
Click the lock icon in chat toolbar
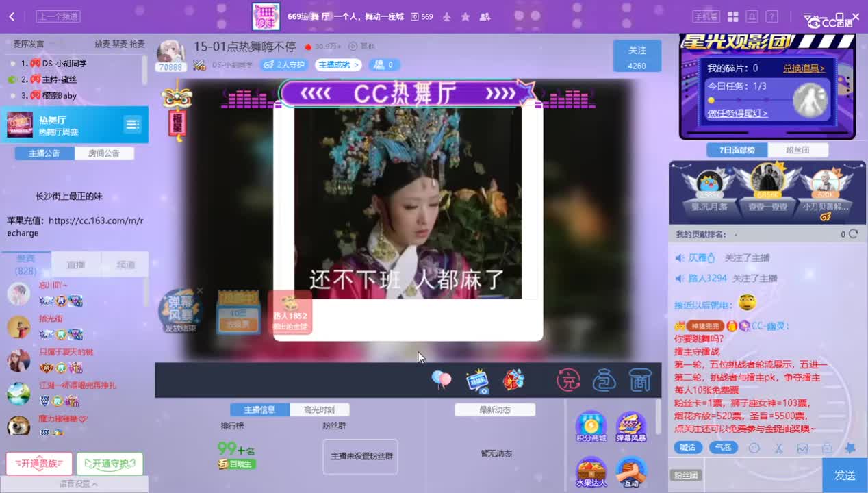pyautogui.click(x=827, y=448)
